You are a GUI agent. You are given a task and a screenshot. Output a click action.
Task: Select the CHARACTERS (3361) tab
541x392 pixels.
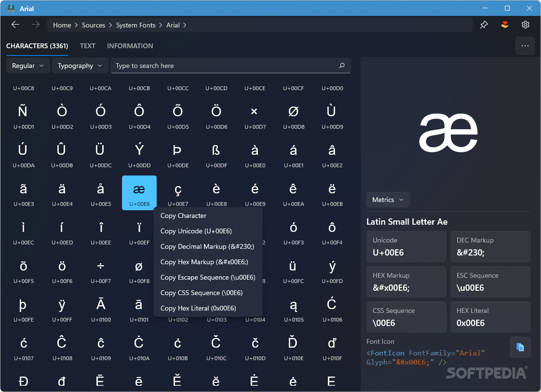point(37,46)
